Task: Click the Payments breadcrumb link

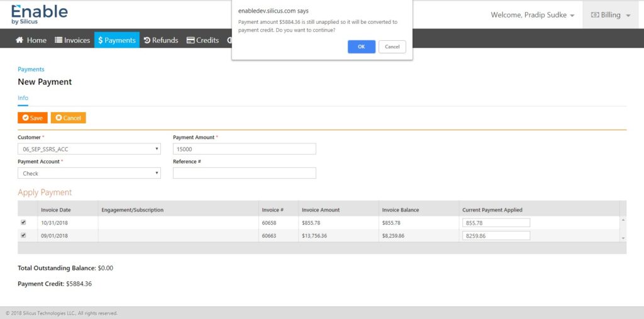Action: pos(31,69)
